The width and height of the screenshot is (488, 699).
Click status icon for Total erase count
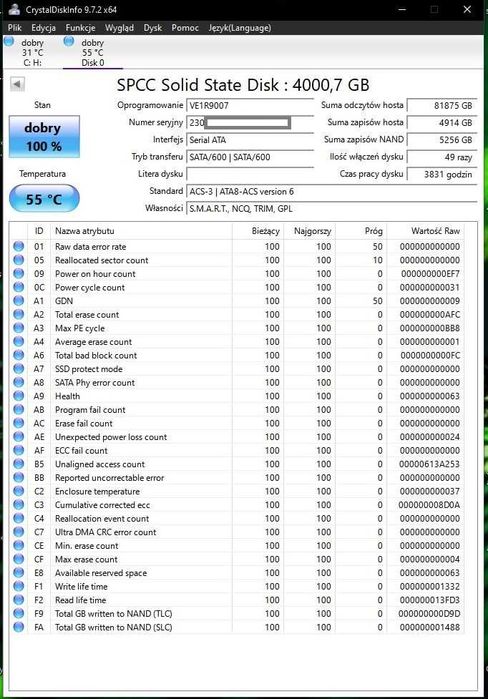point(19,314)
